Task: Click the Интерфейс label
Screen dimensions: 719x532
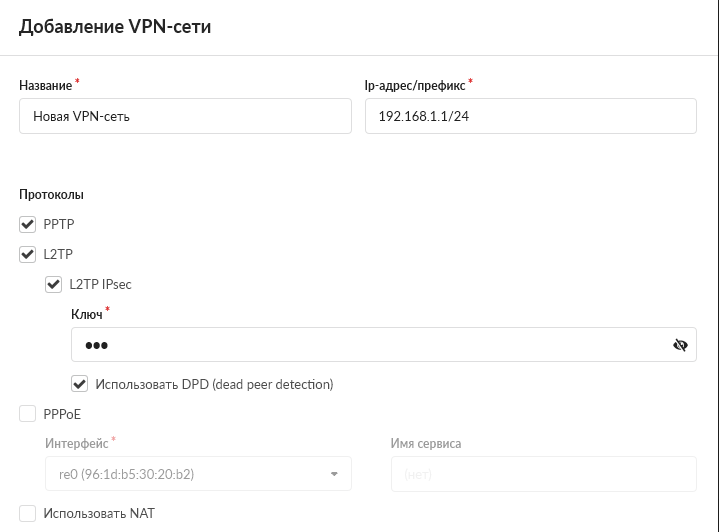Action: [77, 443]
